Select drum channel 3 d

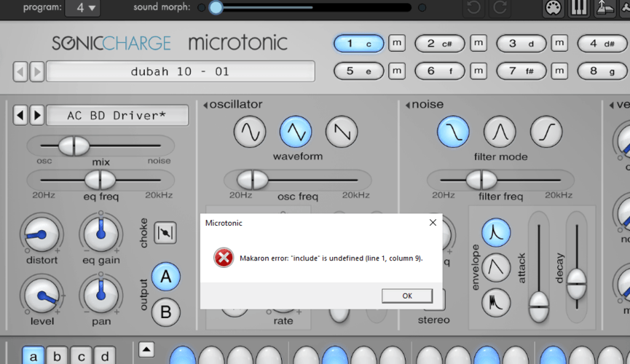click(521, 44)
